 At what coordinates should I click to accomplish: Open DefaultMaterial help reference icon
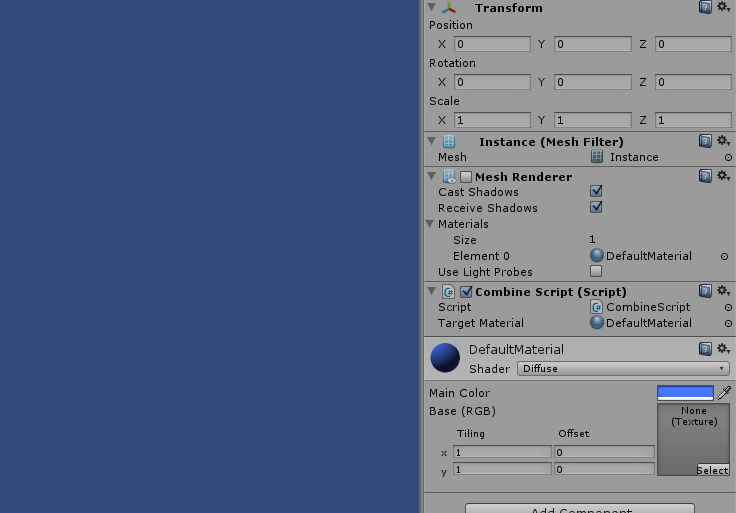[x=705, y=349]
